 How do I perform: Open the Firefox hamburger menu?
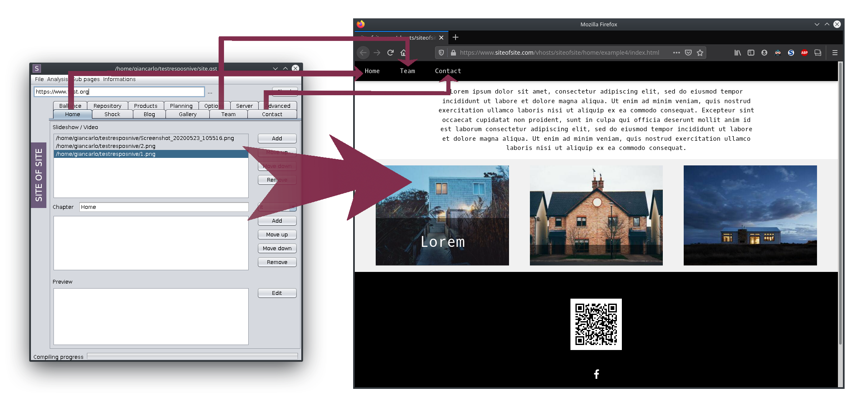[835, 53]
